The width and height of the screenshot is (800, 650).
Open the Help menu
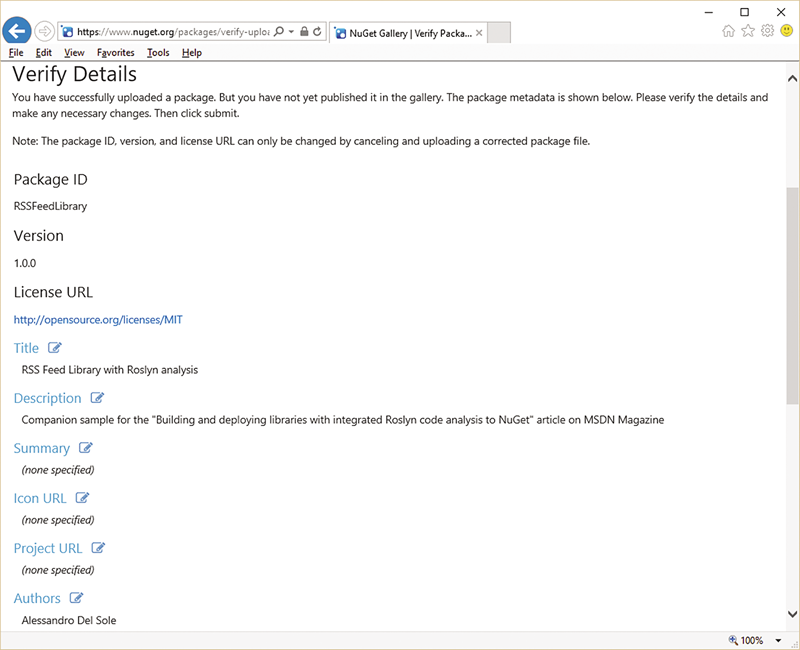pyautogui.click(x=192, y=53)
